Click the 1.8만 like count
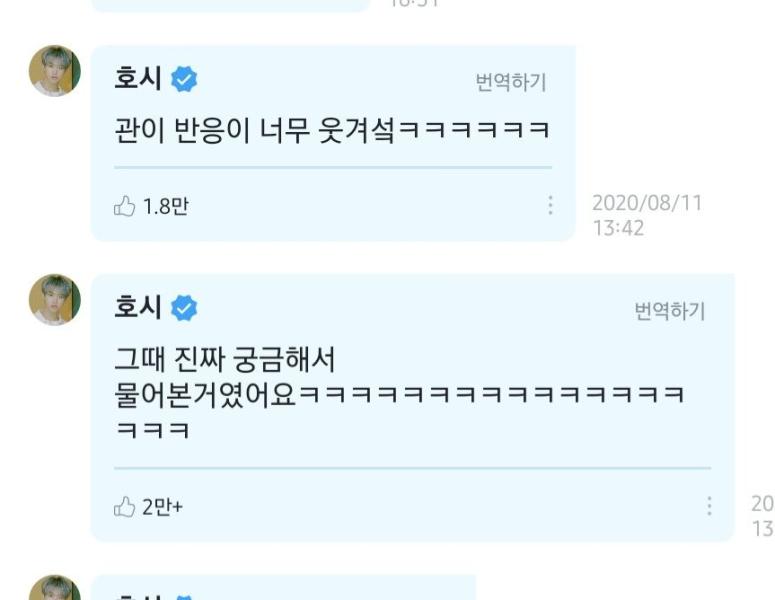The image size is (775, 600). click(x=166, y=206)
